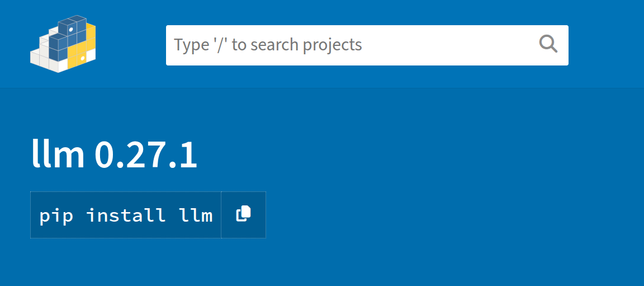Viewport: 644px width, 286px height.
Task: Click the 'pip install llm' command text
Action: [x=126, y=215]
